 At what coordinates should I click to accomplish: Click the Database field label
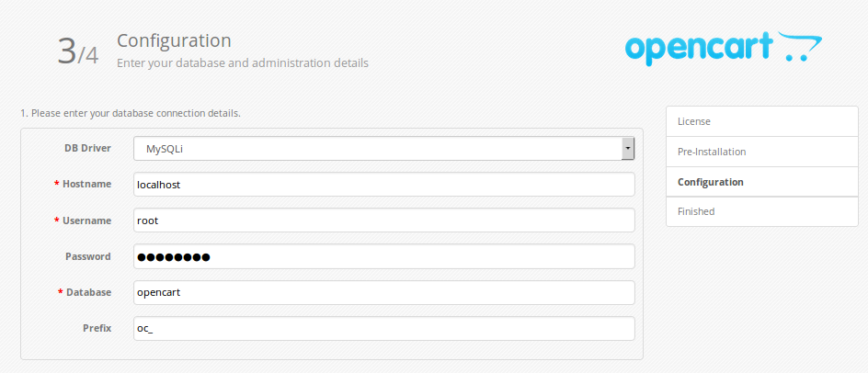(x=88, y=292)
